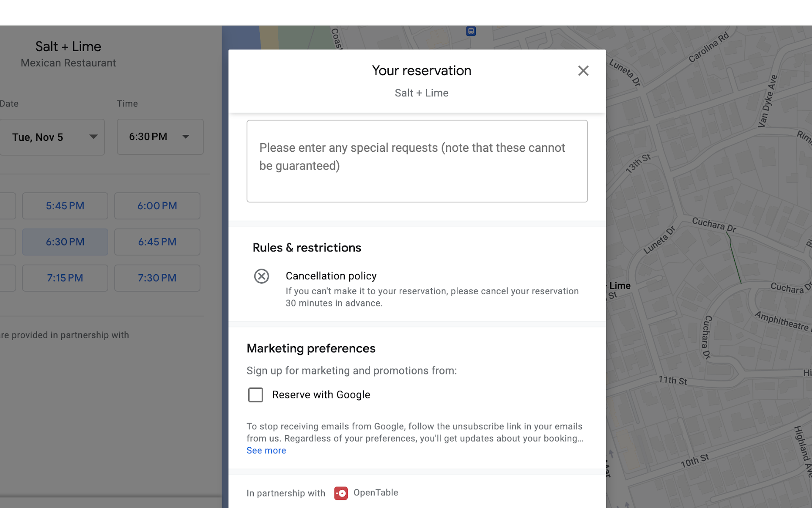Select the 5:45 PM time slot
This screenshot has width=812, height=508.
pos(65,206)
